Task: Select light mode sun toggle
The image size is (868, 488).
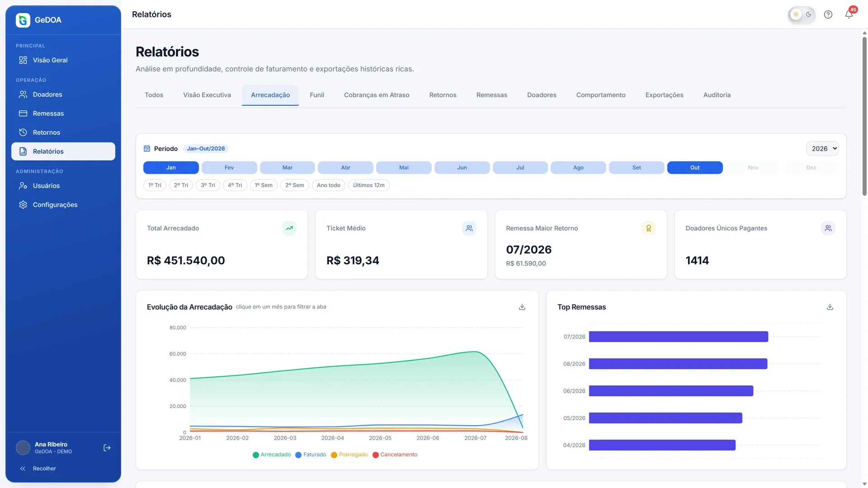Action: click(x=796, y=14)
